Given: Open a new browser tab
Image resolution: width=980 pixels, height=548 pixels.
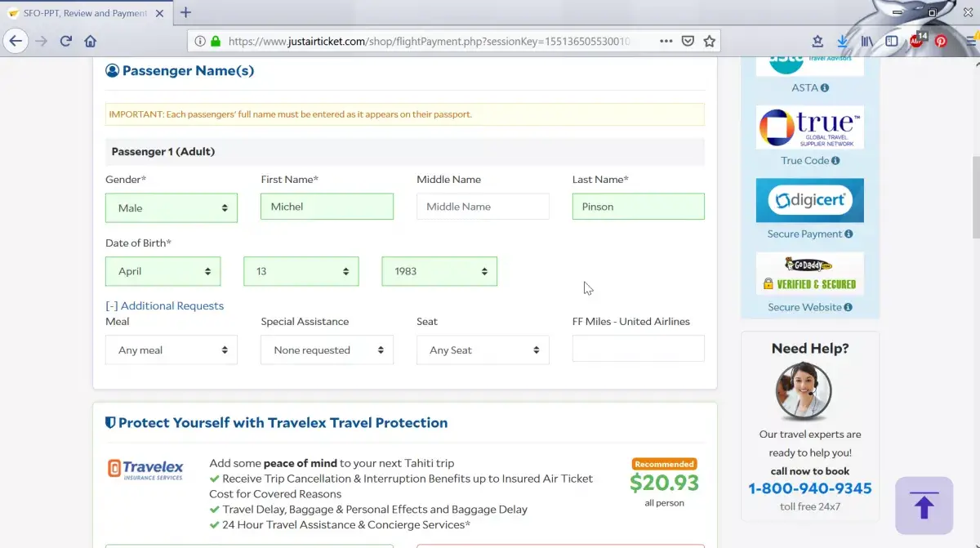Looking at the screenshot, I should pos(186,12).
